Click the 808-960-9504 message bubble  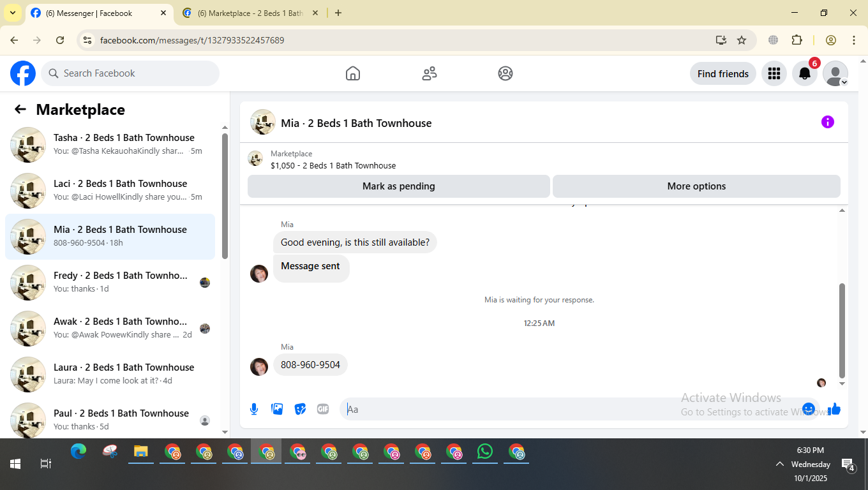[310, 365]
